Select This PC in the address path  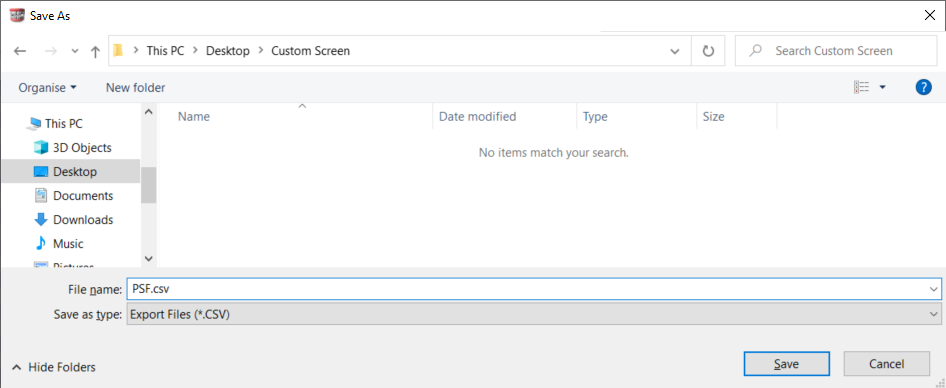(165, 51)
